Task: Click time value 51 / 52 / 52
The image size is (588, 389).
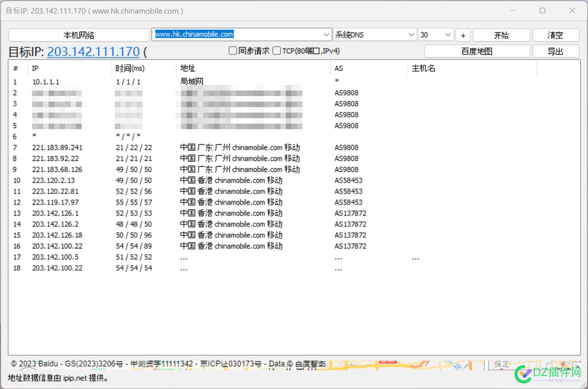Action: 134,257
